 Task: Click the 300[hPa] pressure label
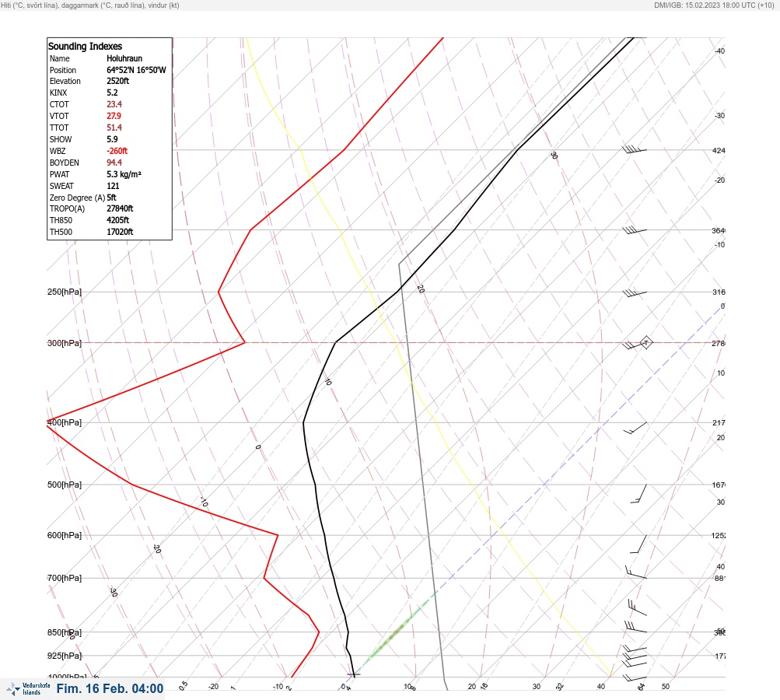(65, 343)
